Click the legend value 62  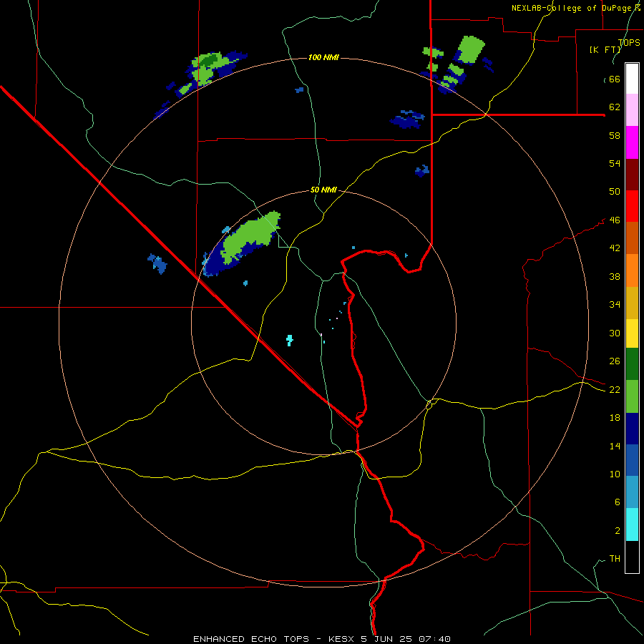coord(615,107)
